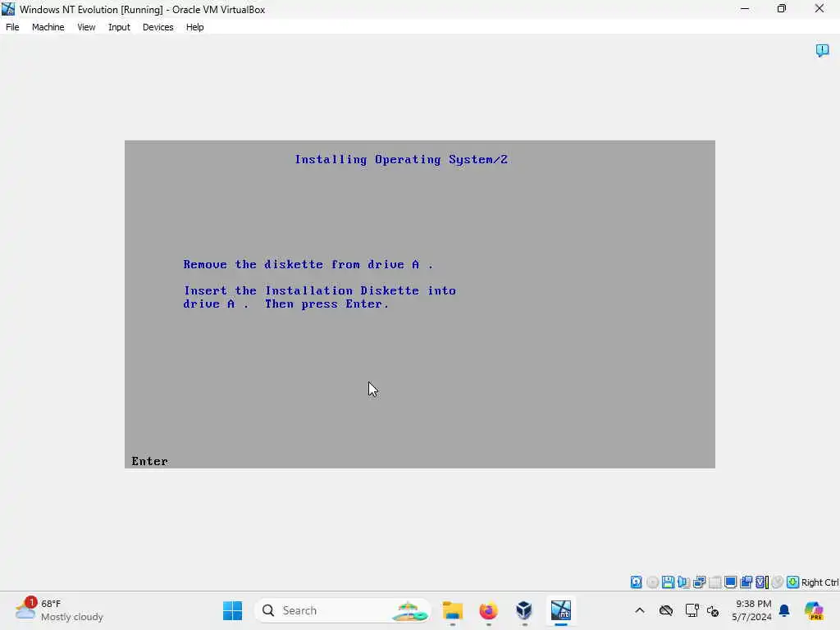Click the cloud sync tray icon
840x630 pixels.
[x=666, y=610]
